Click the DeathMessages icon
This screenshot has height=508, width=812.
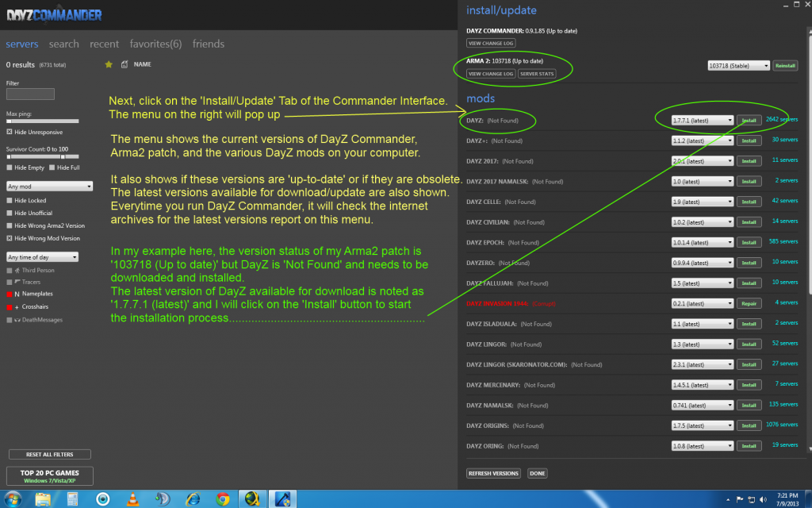(x=17, y=320)
